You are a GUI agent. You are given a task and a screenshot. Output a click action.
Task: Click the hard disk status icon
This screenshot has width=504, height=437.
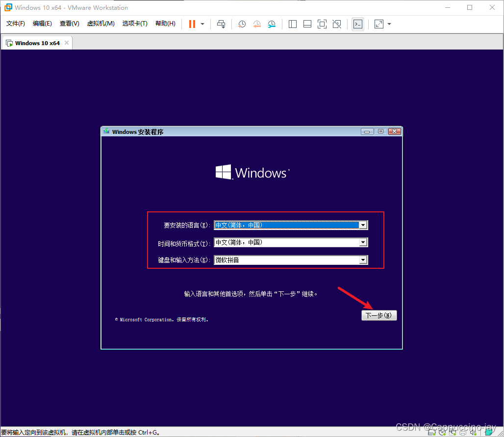pyautogui.click(x=431, y=433)
